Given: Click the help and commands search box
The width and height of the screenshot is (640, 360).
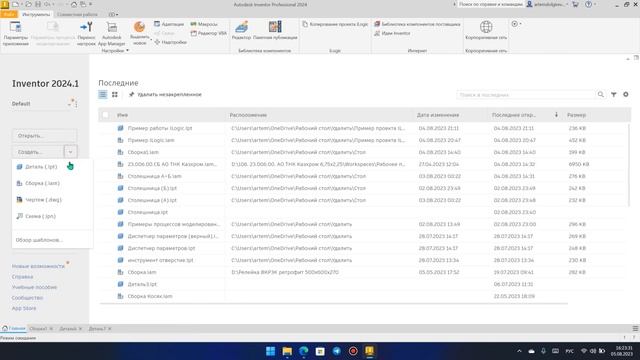Looking at the screenshot, I should tap(489, 4).
